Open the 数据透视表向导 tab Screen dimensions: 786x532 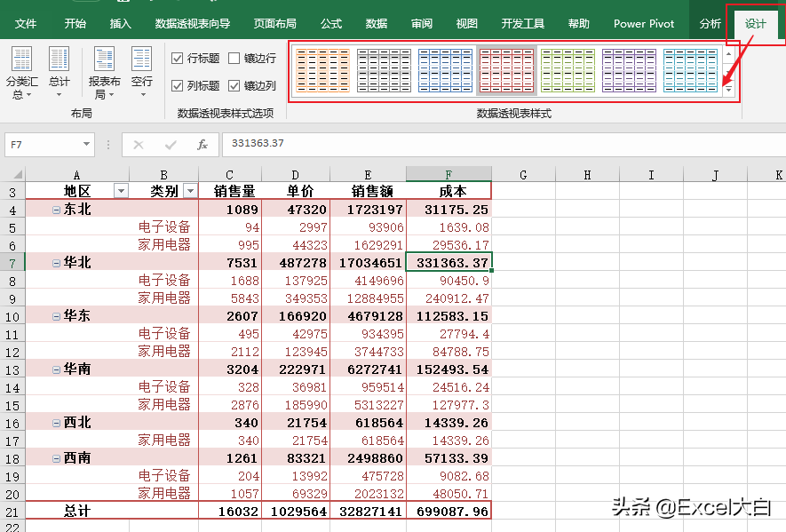pyautogui.click(x=193, y=24)
